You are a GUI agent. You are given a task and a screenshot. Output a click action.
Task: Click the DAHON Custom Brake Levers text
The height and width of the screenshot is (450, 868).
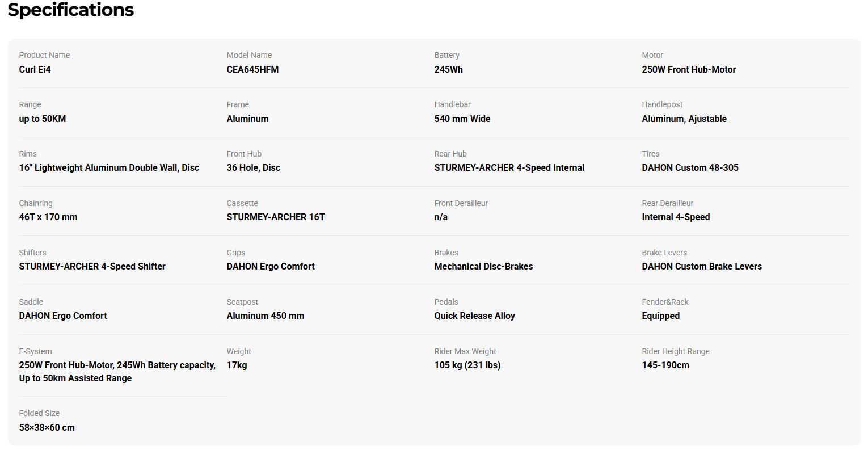pyautogui.click(x=702, y=266)
